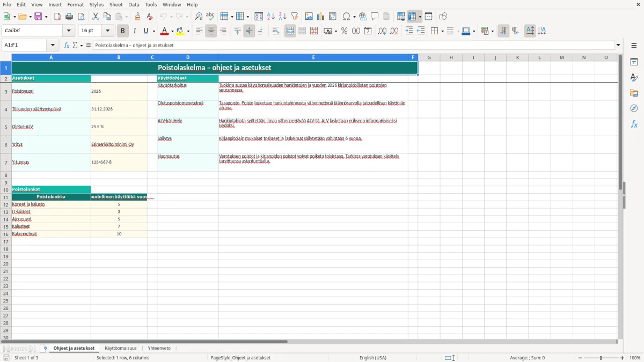Open the Sheet menu
The image size is (644, 362).
(116, 4)
